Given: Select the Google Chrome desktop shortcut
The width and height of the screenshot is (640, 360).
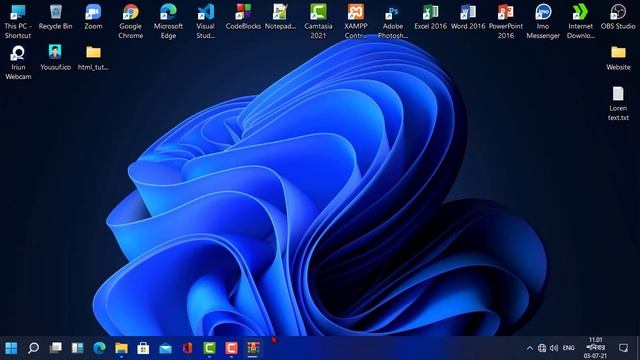Looking at the screenshot, I should [131, 21].
